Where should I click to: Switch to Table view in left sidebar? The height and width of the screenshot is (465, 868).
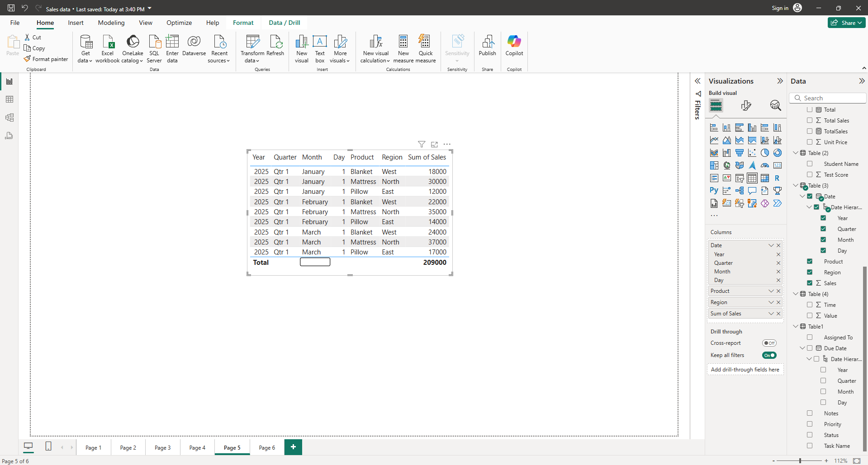[x=9, y=99]
